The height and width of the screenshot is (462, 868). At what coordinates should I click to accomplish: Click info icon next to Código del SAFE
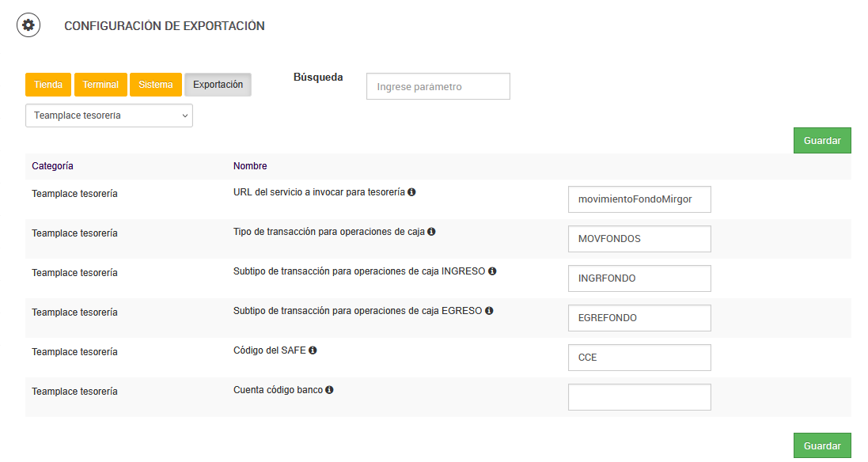click(x=313, y=350)
